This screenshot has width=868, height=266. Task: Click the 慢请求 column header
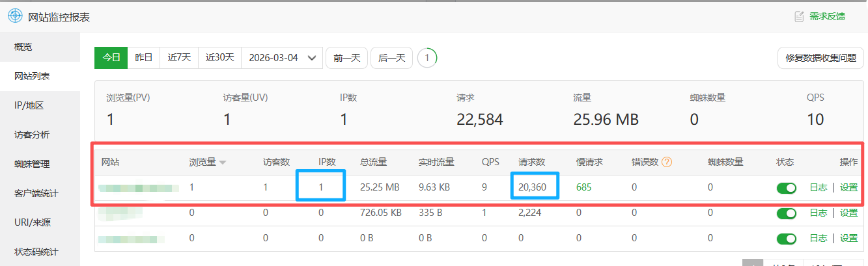[589, 163]
